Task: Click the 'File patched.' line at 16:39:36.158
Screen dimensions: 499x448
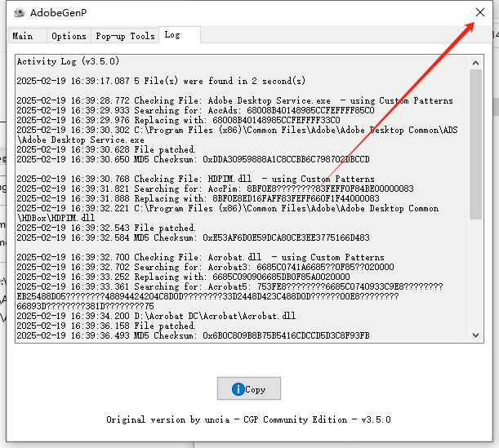Action: click(x=106, y=326)
